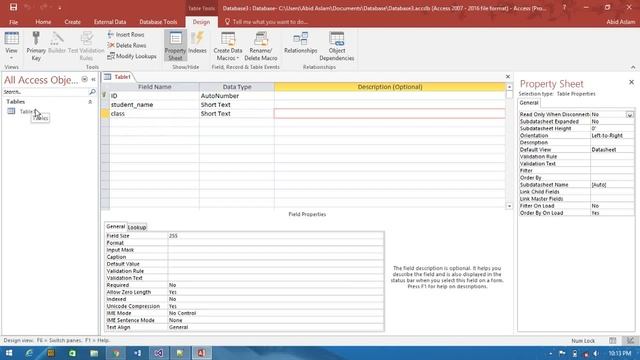Open Create Data Macros menu
640x360 pixels.
228,46
